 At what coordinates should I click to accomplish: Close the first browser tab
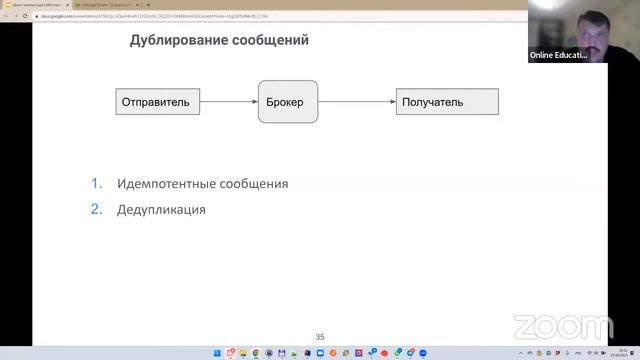point(67,5)
